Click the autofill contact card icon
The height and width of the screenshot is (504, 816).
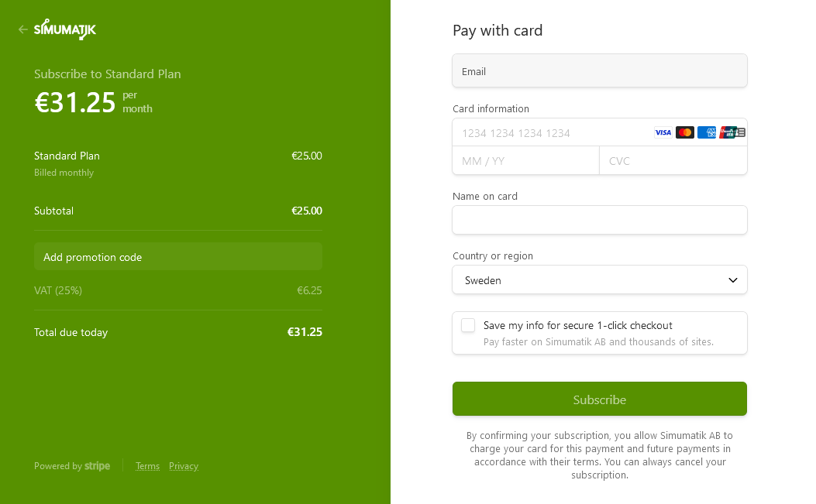[741, 132]
